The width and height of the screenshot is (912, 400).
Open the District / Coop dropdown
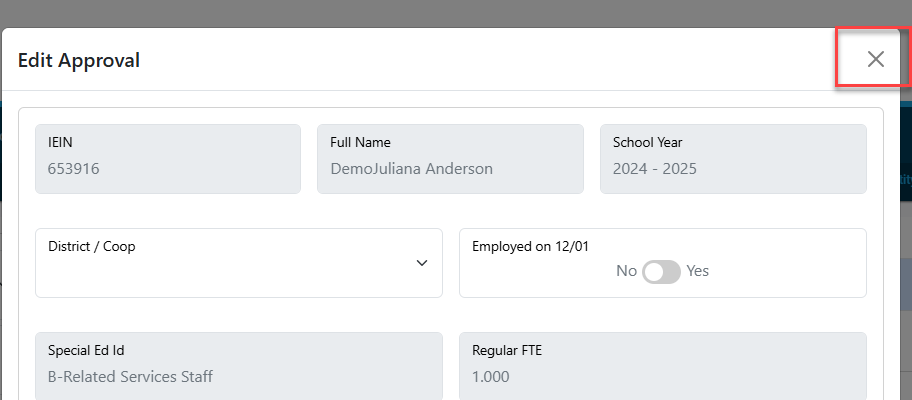(x=239, y=263)
